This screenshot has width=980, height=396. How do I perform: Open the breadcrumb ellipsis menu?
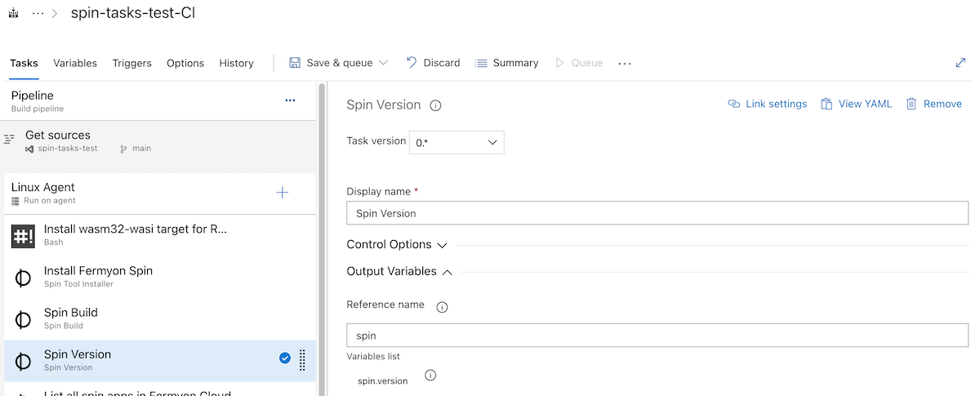click(38, 14)
